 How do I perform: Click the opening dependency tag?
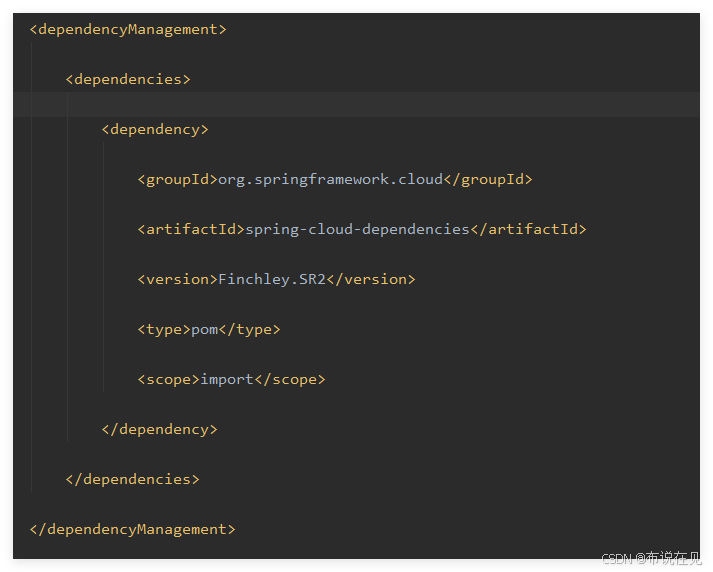click(155, 130)
